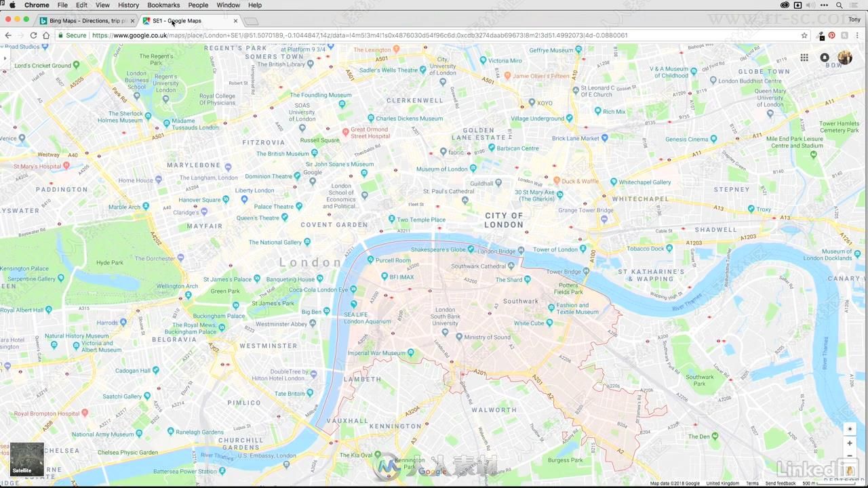
Task: Click the volume icon in menu bar
Action: click(x=812, y=5)
